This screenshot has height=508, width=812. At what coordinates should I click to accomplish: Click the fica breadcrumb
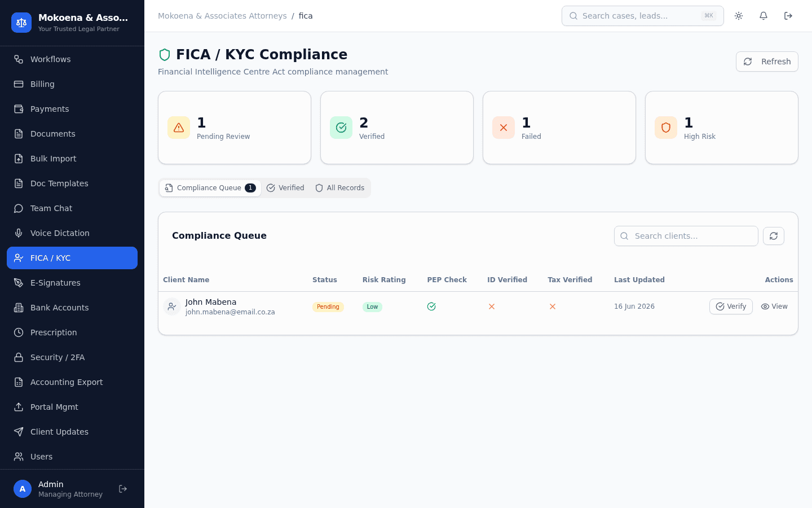pos(306,16)
